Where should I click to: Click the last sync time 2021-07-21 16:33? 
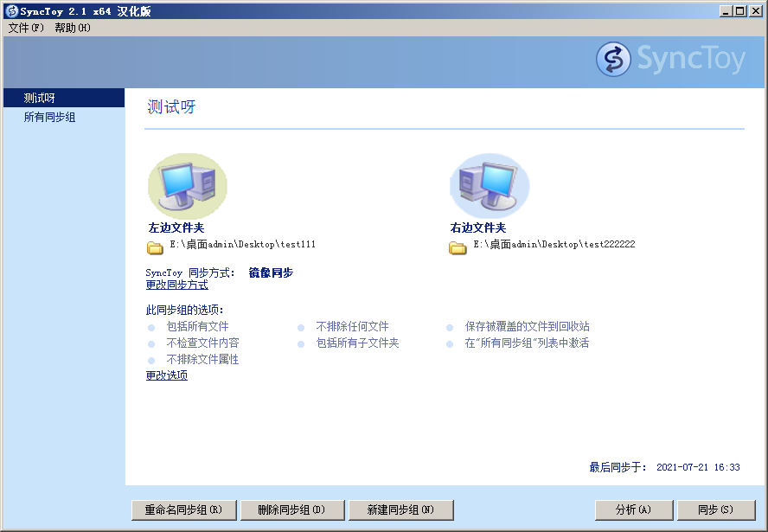pyautogui.click(x=698, y=467)
